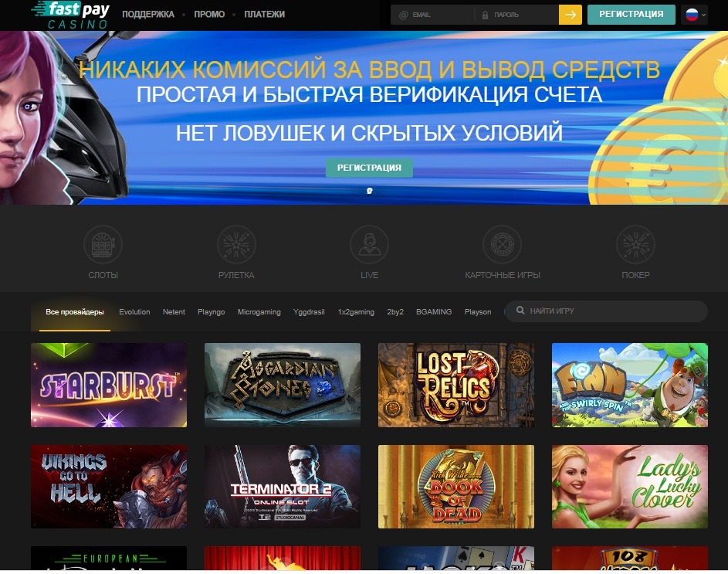Screen dimensions: 728x574
Task: Open Промо menu item
Action: (x=209, y=15)
